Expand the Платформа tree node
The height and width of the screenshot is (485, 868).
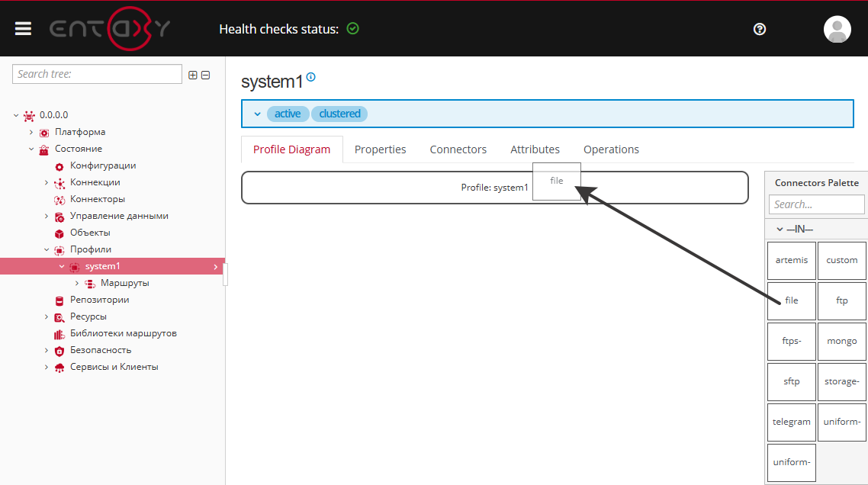click(x=31, y=132)
